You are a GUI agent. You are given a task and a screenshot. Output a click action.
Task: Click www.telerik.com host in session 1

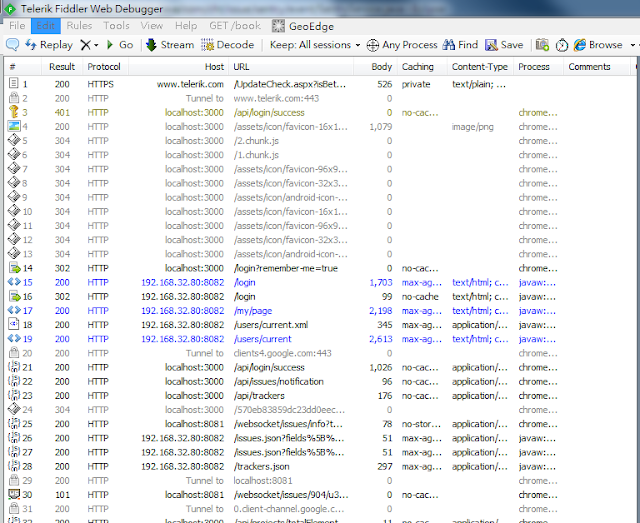pyautogui.click(x=190, y=84)
